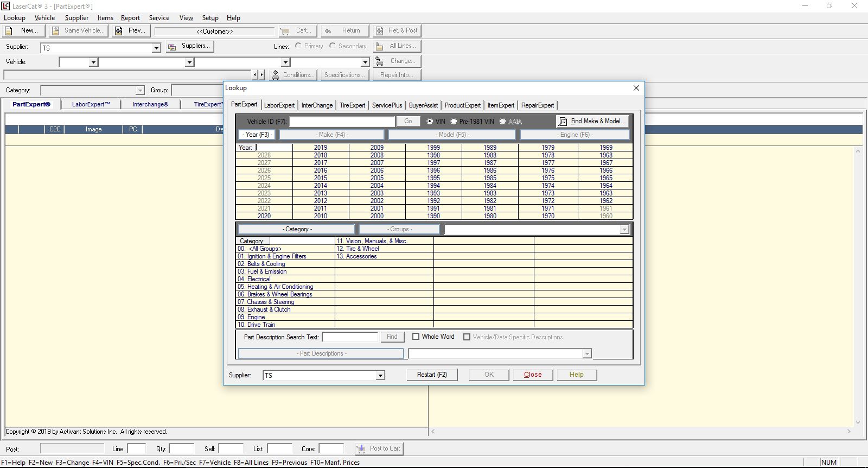Open the Groups combo box dropdown
The width and height of the screenshot is (868, 468).
click(624, 230)
